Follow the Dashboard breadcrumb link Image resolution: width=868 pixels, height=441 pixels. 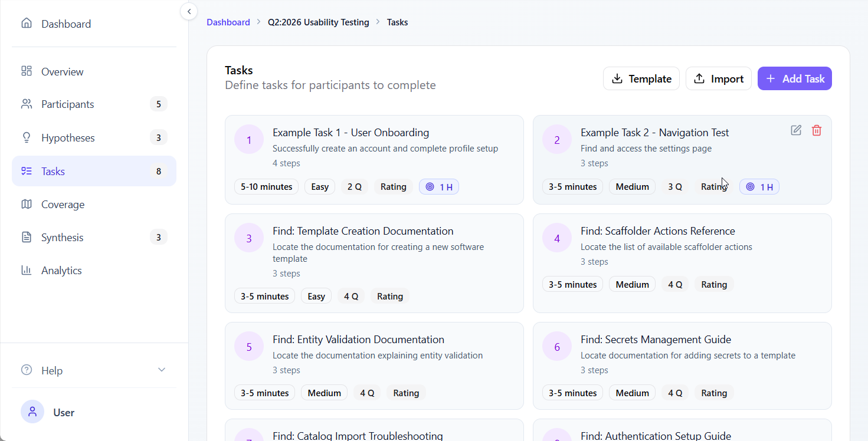tap(228, 22)
